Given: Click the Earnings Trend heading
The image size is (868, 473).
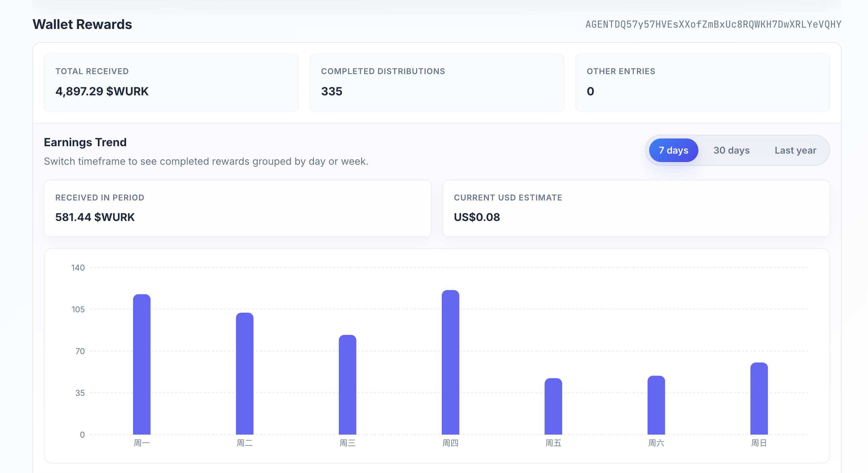Looking at the screenshot, I should click(x=85, y=142).
